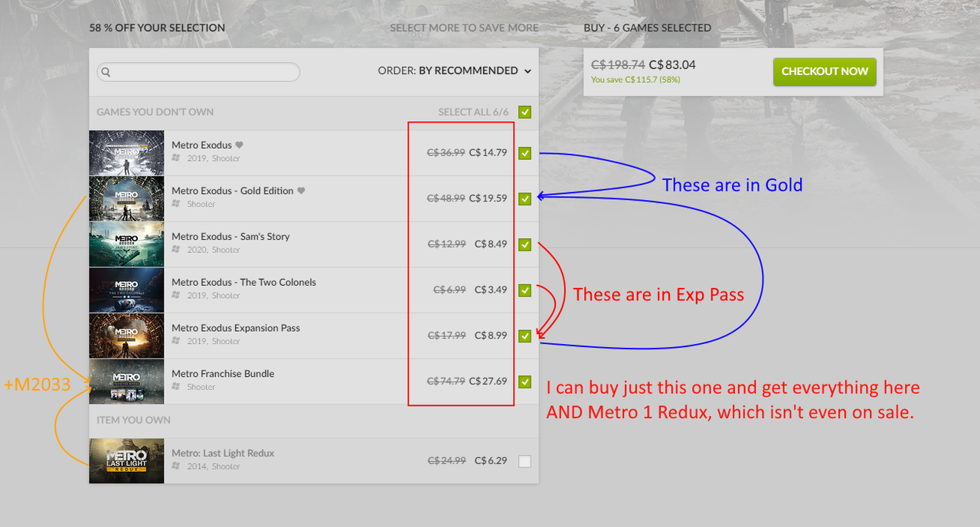Click Last Light Redux price C$6.29
Image resolution: width=980 pixels, height=527 pixels.
[491, 460]
